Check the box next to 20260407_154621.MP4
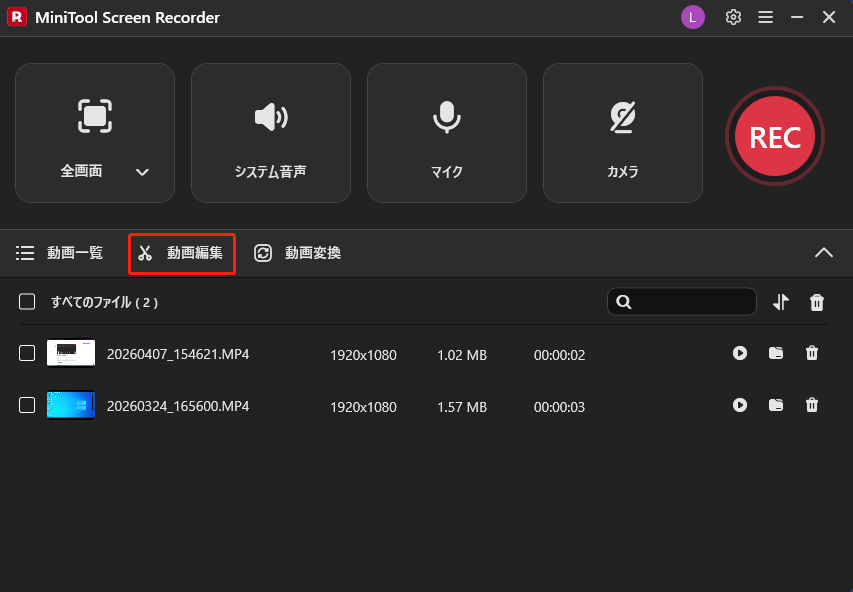853x592 pixels. pyautogui.click(x=27, y=353)
